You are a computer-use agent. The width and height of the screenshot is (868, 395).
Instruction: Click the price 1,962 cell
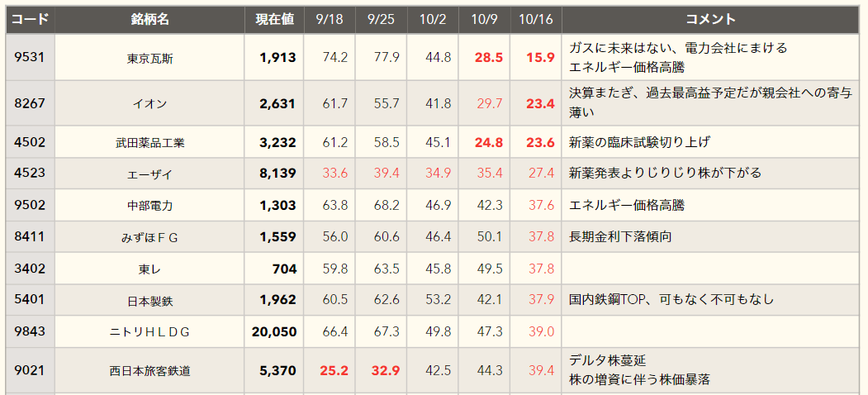274,300
